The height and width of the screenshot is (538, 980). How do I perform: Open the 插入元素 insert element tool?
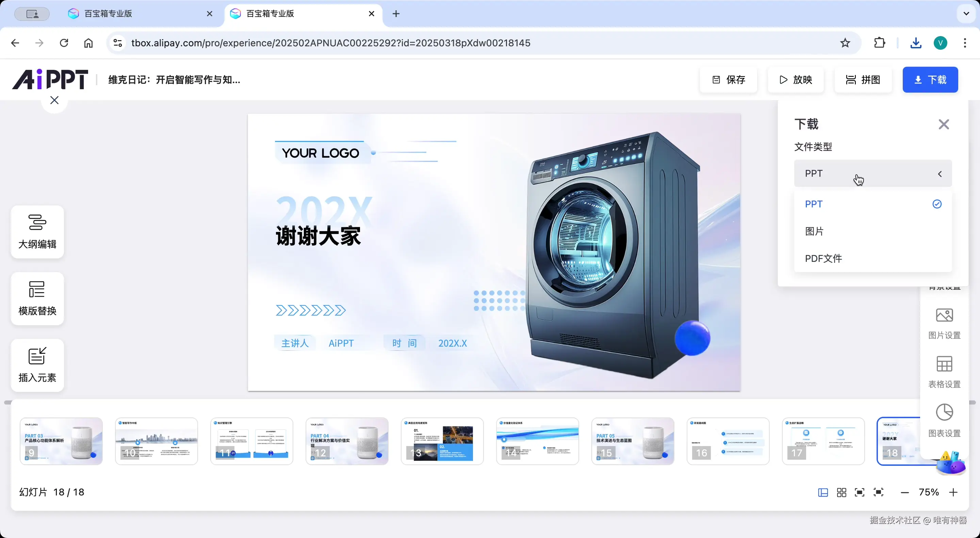click(x=37, y=365)
